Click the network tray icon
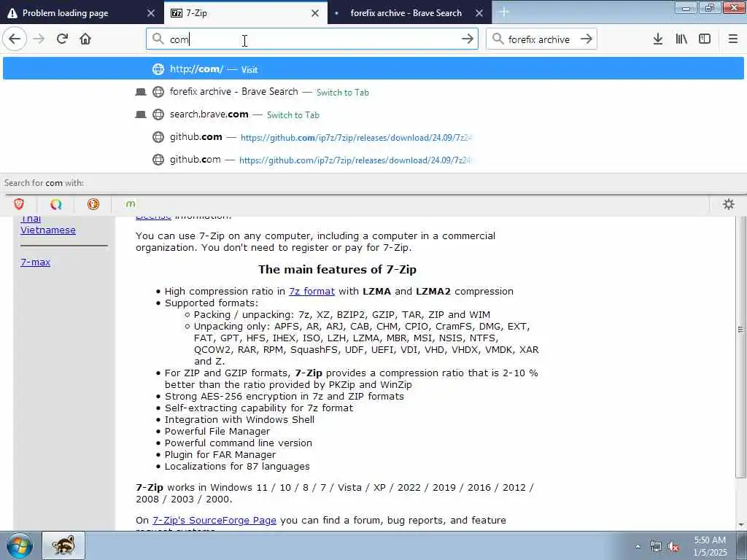Viewport: 747px width, 560px height. [x=656, y=547]
